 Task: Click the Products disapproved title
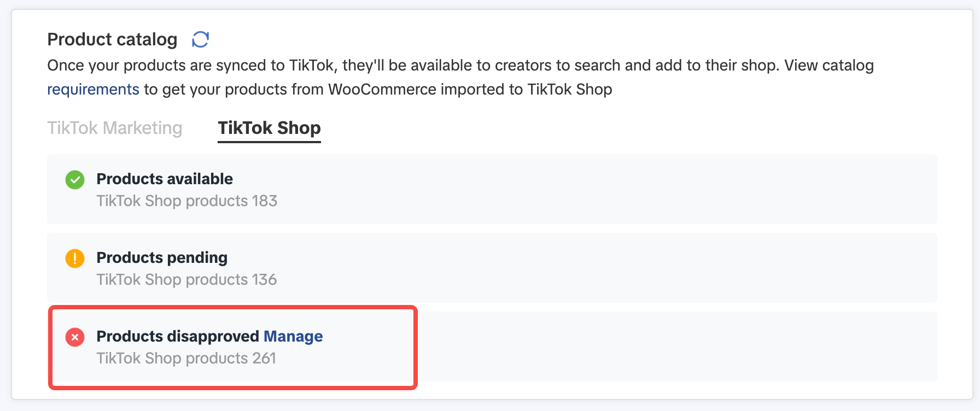tap(178, 336)
